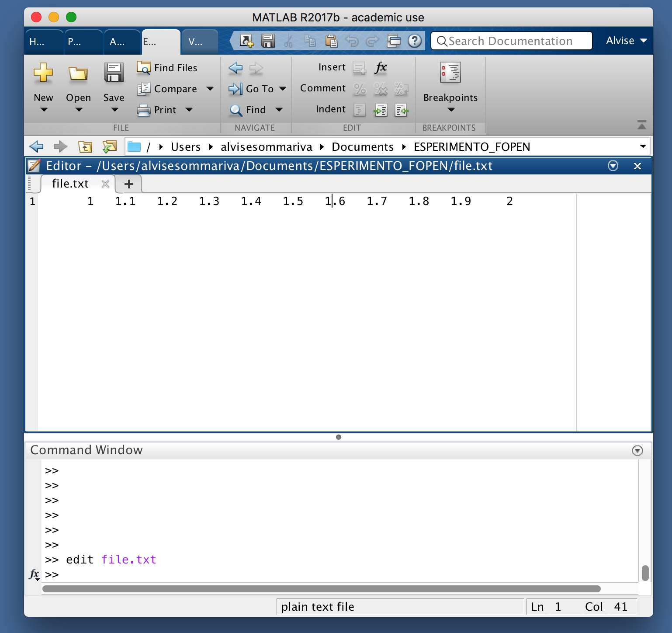Open Help with the question mark icon
The width and height of the screenshot is (672, 633).
point(415,41)
